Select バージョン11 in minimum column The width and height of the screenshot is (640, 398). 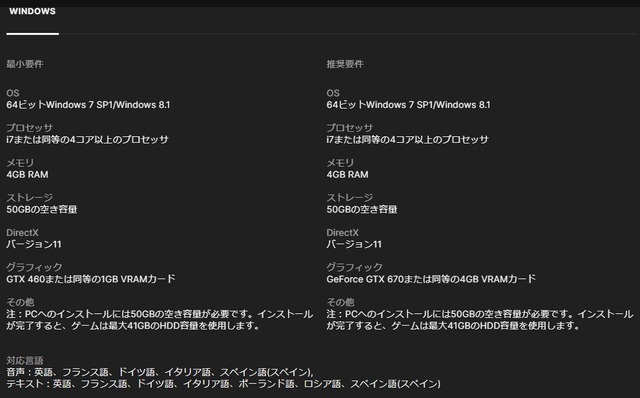click(34, 245)
